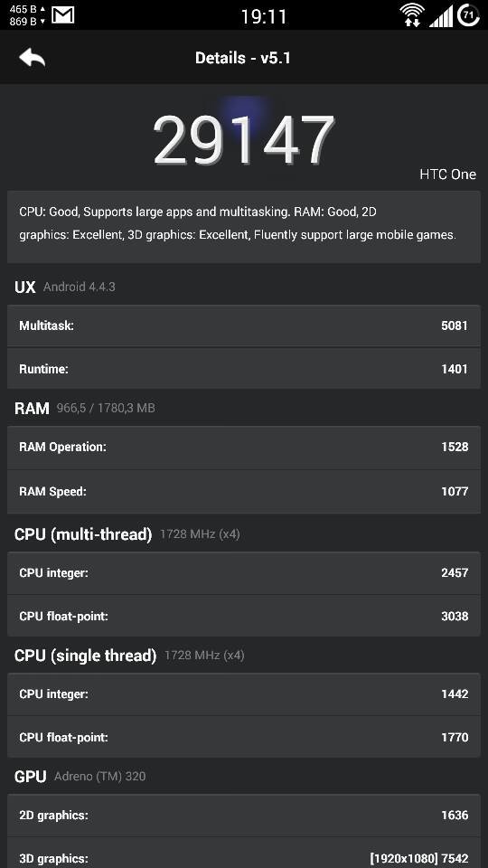Select the Runtime score row
This screenshot has width=488, height=868.
pos(244,369)
